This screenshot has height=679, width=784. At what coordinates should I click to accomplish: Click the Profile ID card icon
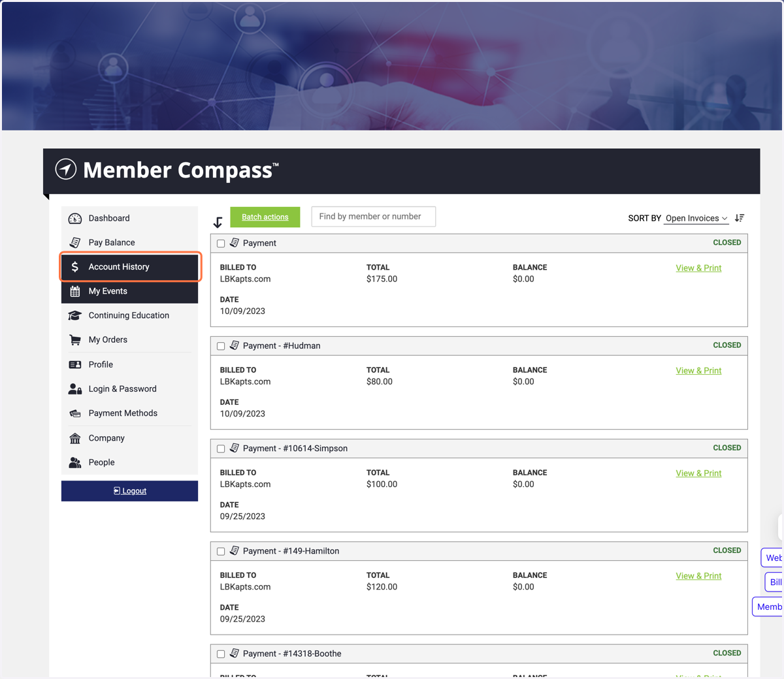[75, 364]
